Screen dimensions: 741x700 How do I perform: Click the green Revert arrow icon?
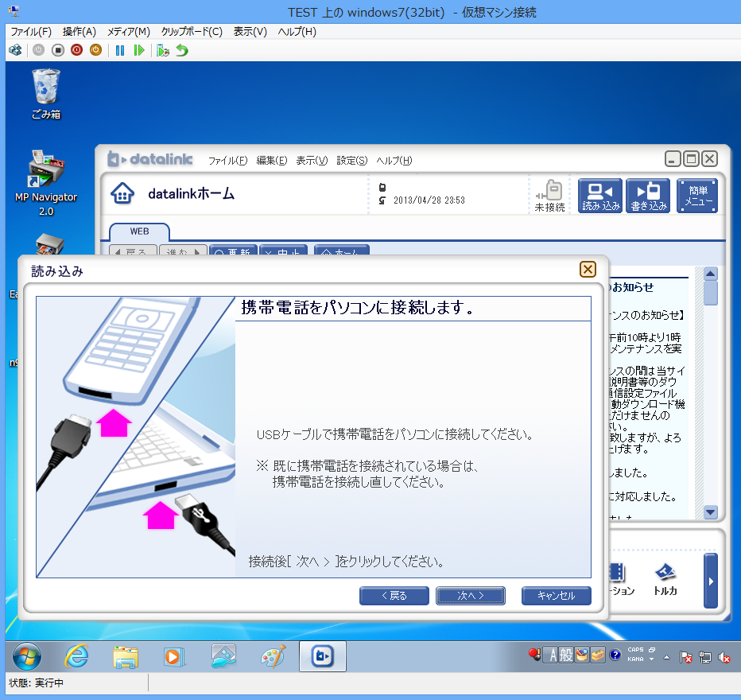pyautogui.click(x=182, y=50)
